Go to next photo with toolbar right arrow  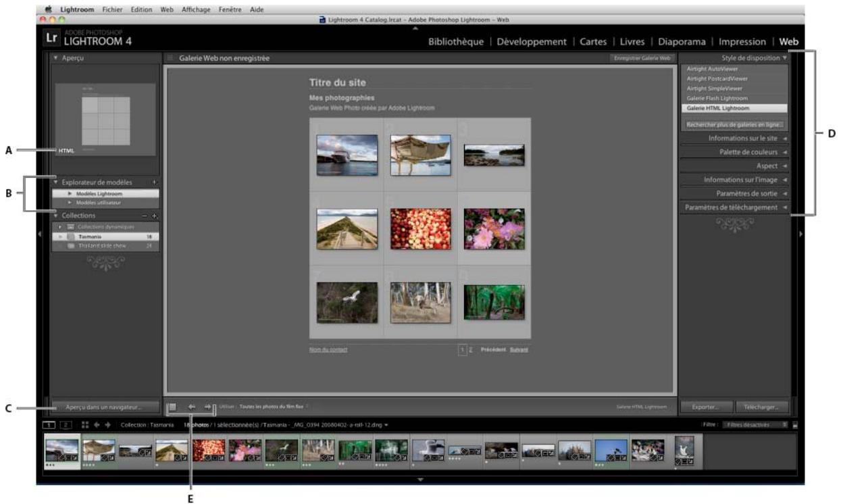(x=207, y=407)
